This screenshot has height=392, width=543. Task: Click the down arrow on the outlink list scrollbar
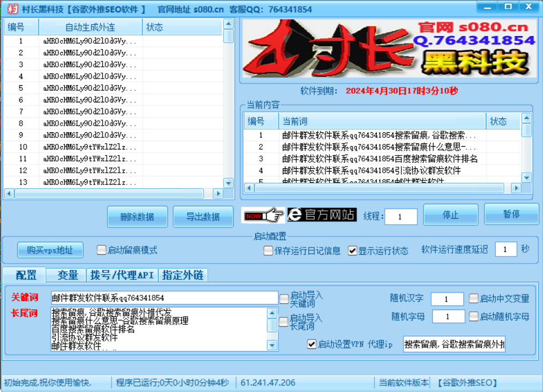228,184
